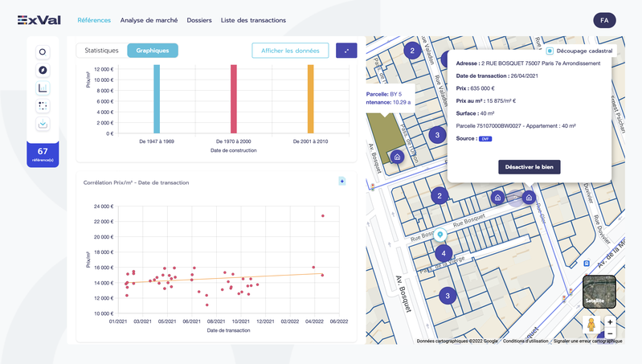Zoom in the map with plus

coord(610,322)
